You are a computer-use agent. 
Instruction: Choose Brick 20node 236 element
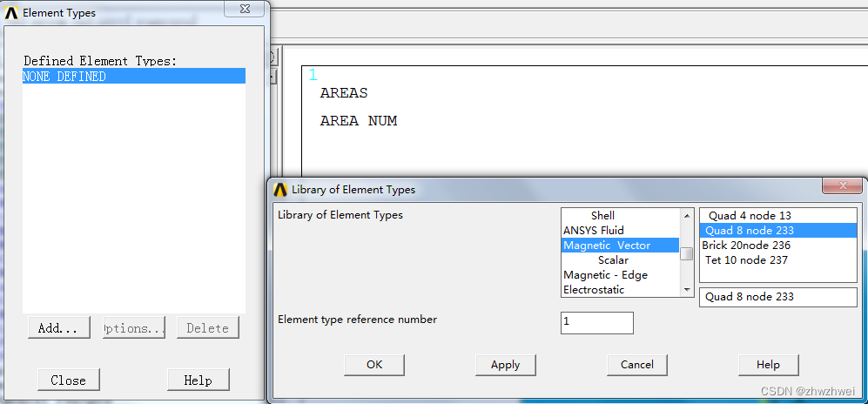click(746, 246)
